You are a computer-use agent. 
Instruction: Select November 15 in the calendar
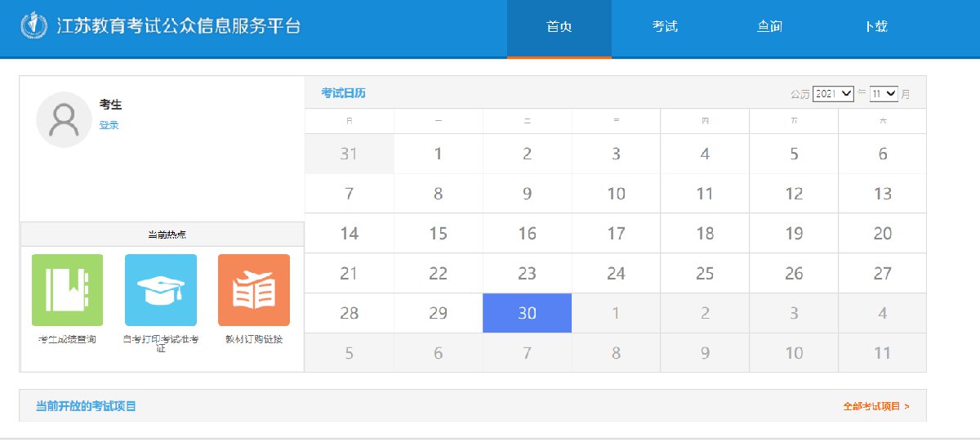438,234
